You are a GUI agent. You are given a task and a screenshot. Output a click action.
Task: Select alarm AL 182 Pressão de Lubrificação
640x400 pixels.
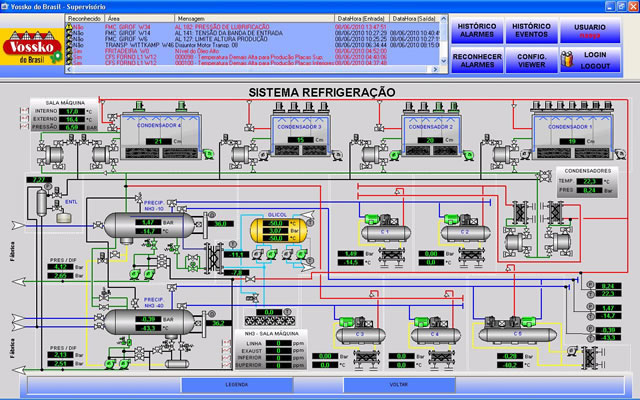[253, 27]
